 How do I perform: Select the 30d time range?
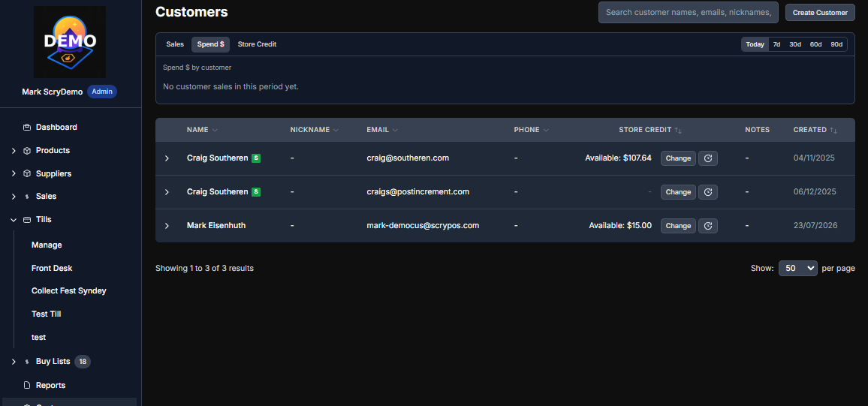click(795, 44)
